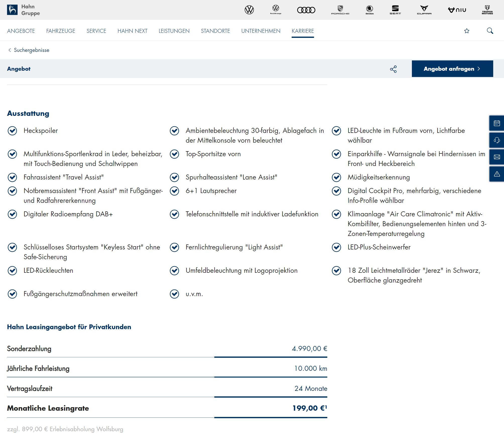Click the check icon beside Top-Sportsitze vorn
Screen dimensions: 504x439
point(174,154)
